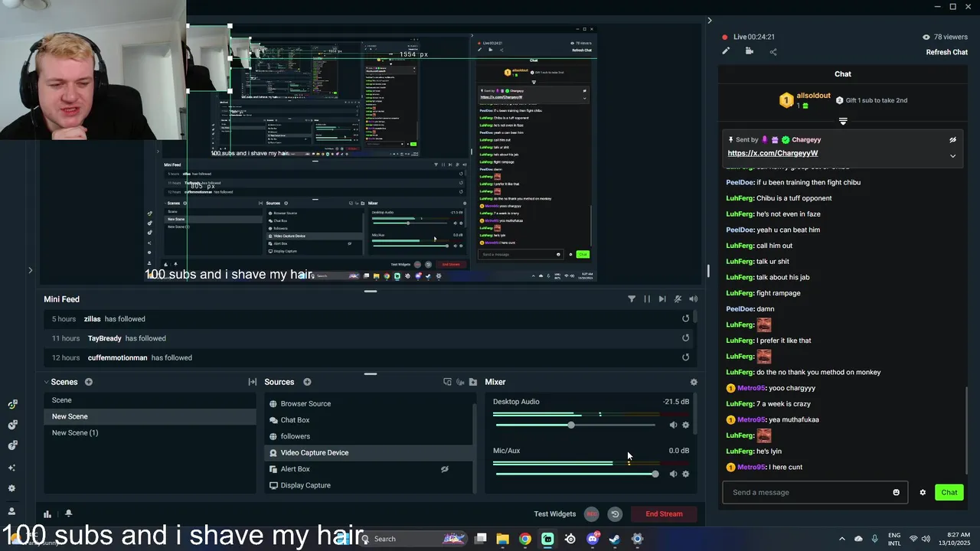Open the settings gear in left sidebar
Screen dimensions: 980x551
point(11,488)
